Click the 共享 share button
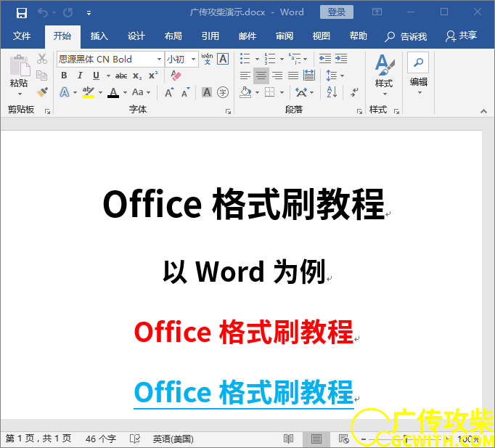The width and height of the screenshot is (495, 448). 462,36
